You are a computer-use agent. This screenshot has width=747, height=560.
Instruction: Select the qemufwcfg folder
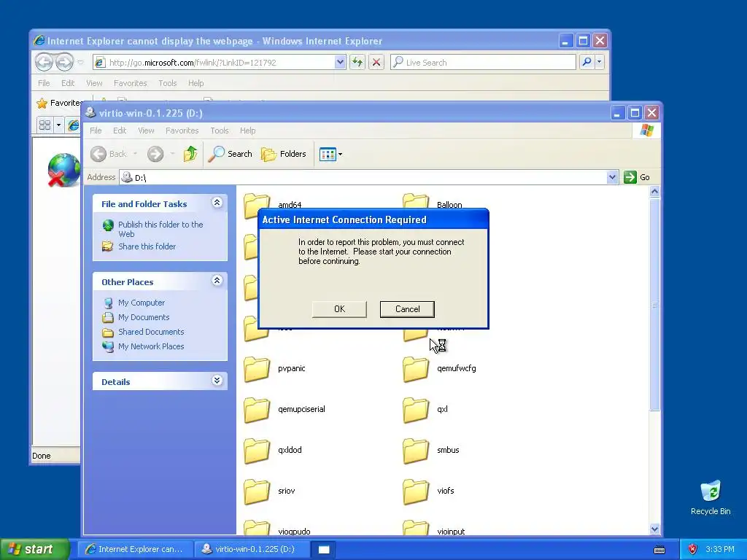pyautogui.click(x=439, y=368)
